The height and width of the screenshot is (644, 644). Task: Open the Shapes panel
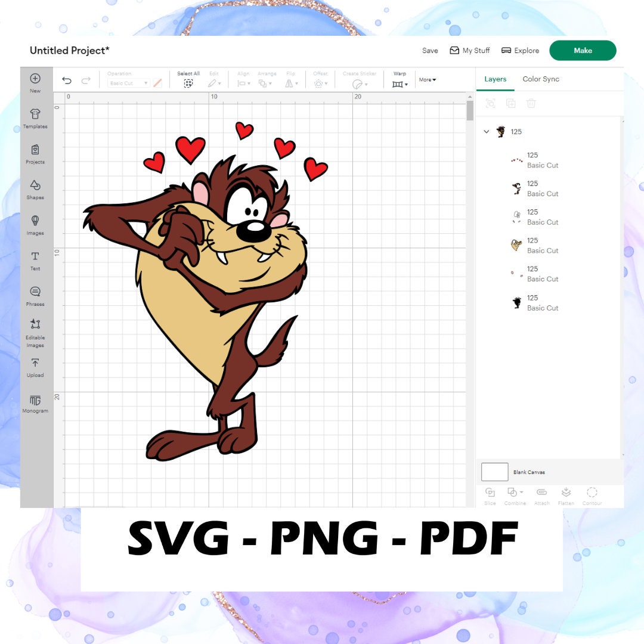[x=35, y=189]
